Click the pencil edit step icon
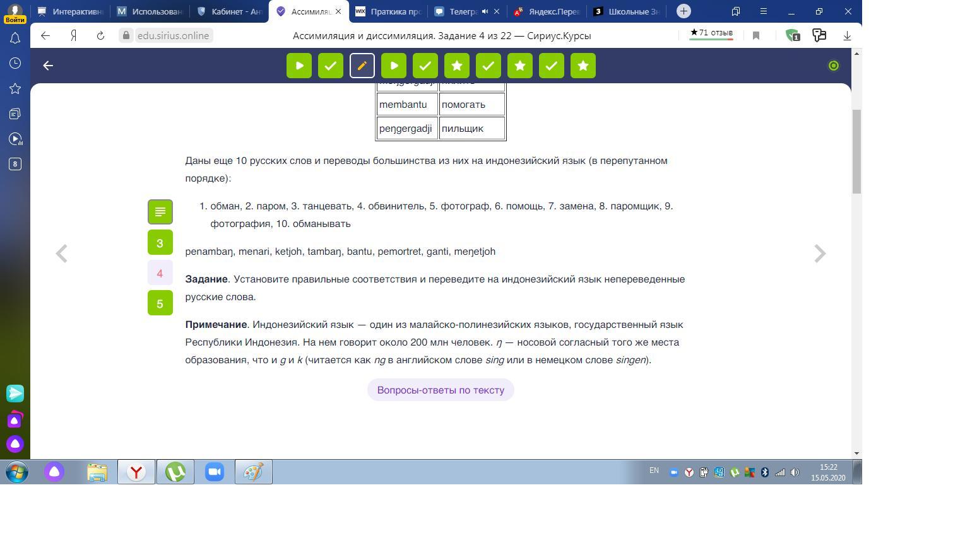Viewport: 953px width, 560px height. (x=362, y=66)
